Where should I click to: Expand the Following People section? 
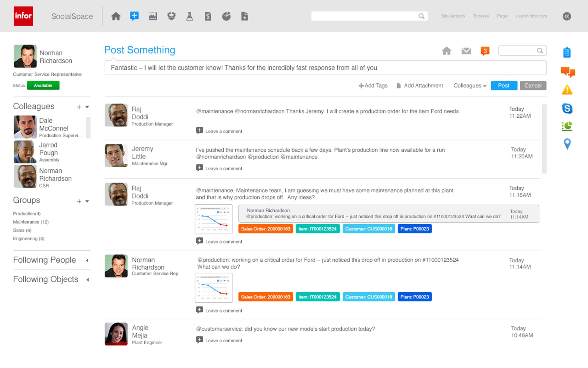click(52, 260)
